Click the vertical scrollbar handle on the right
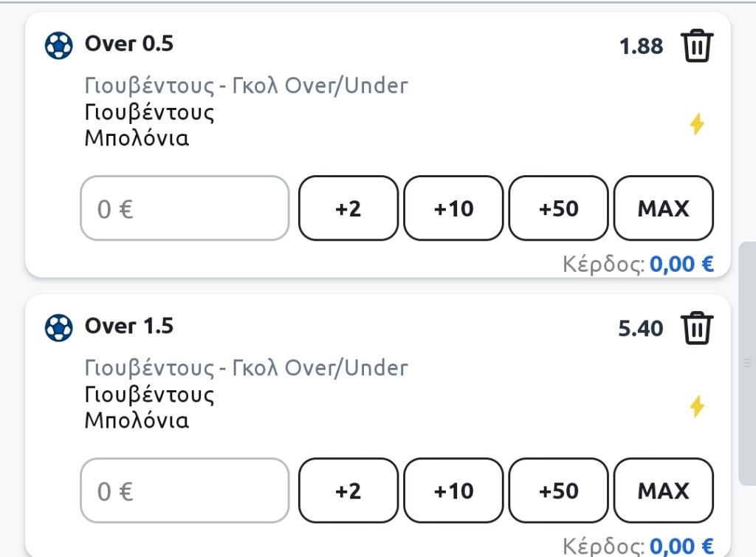The width and height of the screenshot is (756, 557). [747, 363]
